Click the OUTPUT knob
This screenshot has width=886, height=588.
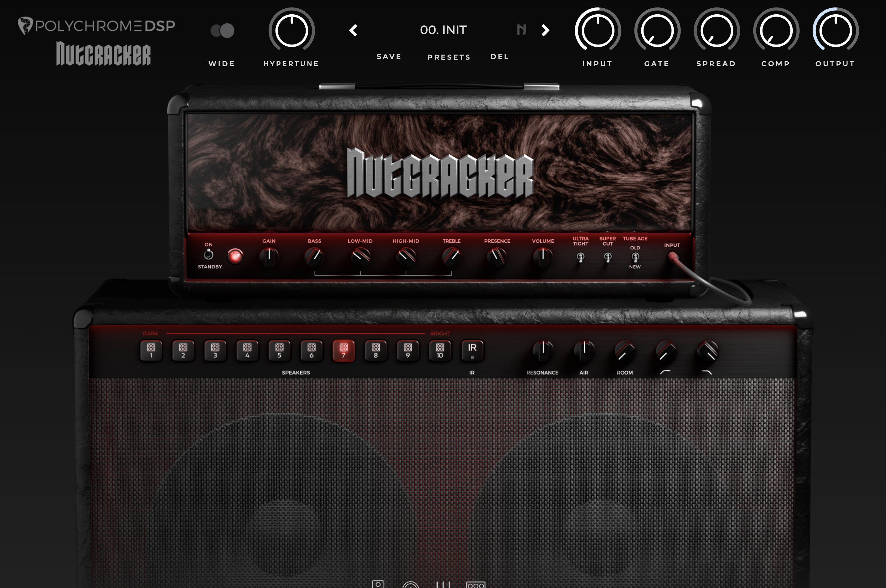tap(836, 30)
